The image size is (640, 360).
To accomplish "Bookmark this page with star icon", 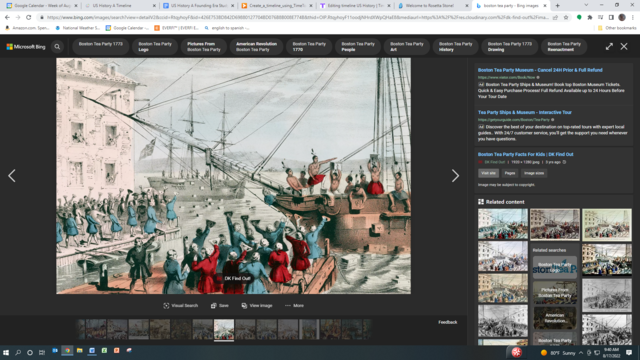I will pyautogui.click(x=566, y=18).
